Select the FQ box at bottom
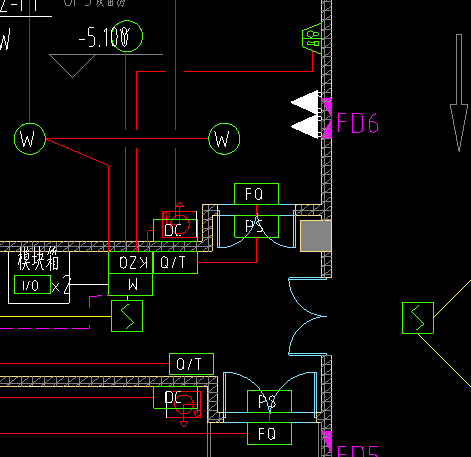471x457 pixels. coord(269,434)
